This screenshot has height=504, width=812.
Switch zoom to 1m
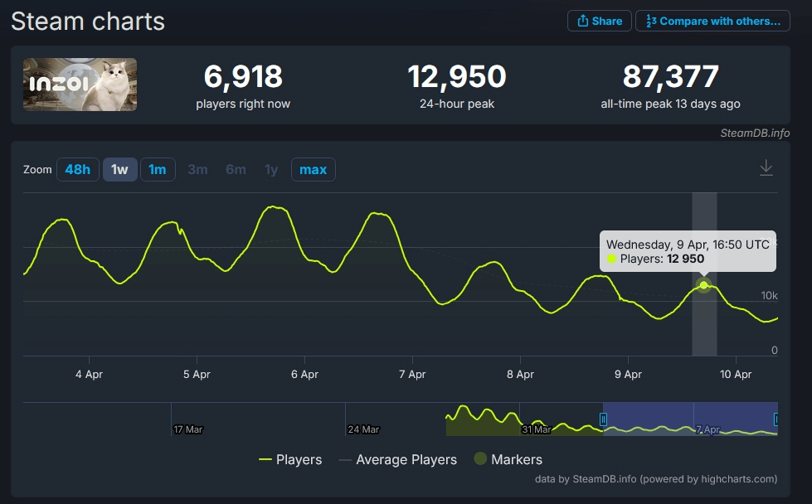click(x=157, y=169)
